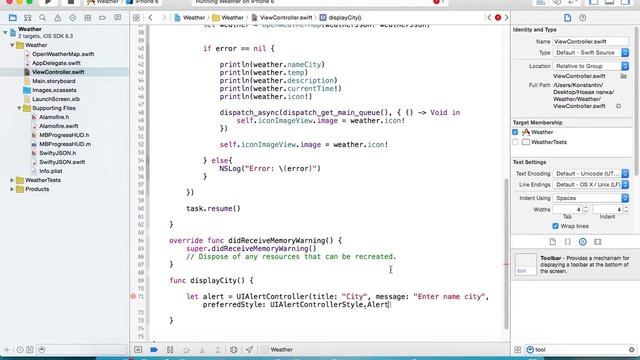The image size is (640, 360).
Task: Open Main.storyboard file
Action: click(53, 81)
